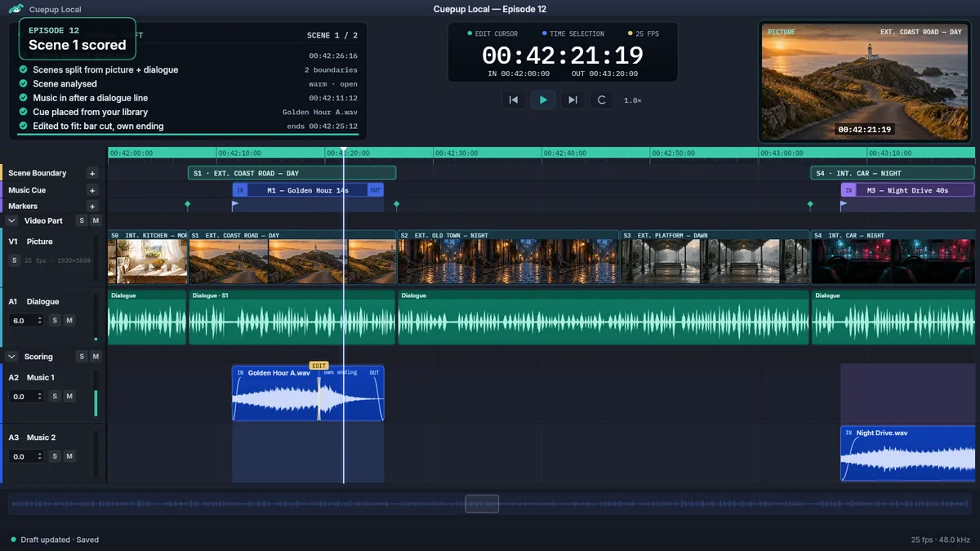Select the S2 EXT. OLD TOWN picture clip
980x551 pixels.
[x=509, y=257]
